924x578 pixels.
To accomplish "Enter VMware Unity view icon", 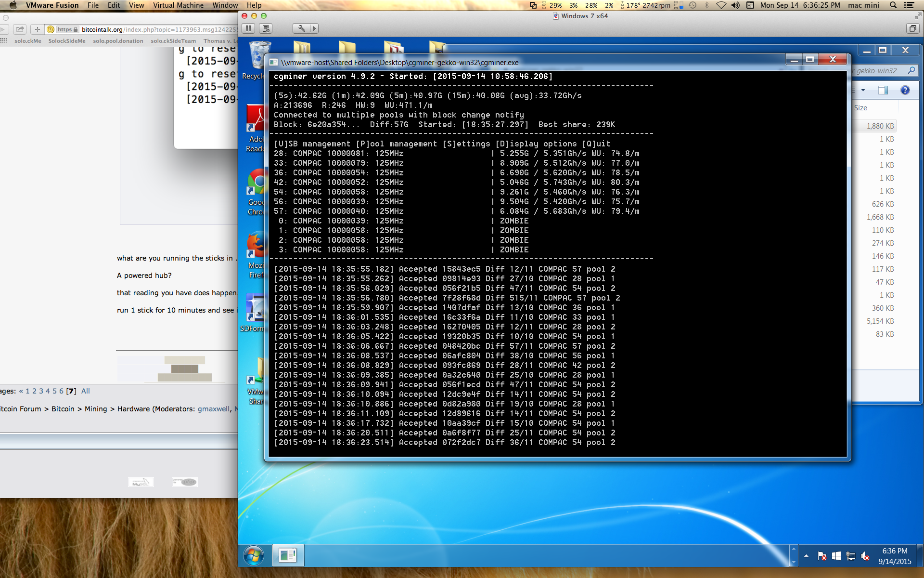I will 912,28.
